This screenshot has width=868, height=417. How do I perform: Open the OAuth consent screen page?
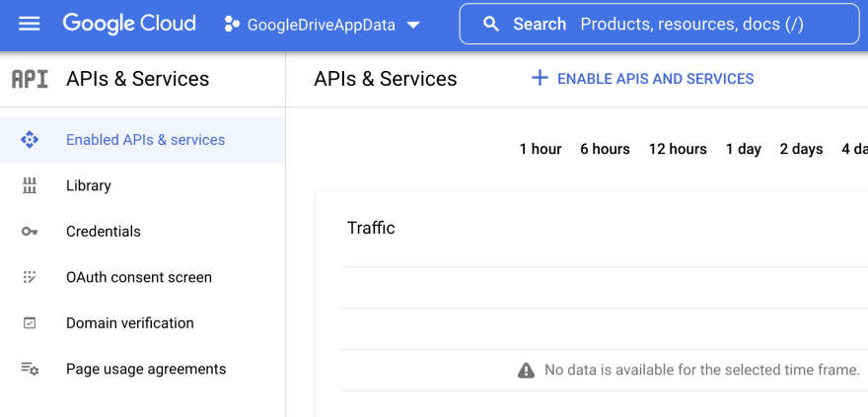(143, 277)
